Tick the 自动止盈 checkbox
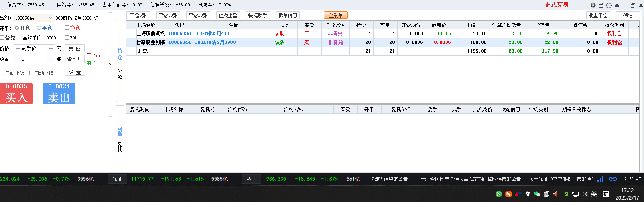This screenshot has height=202, width=644. click(x=2, y=73)
